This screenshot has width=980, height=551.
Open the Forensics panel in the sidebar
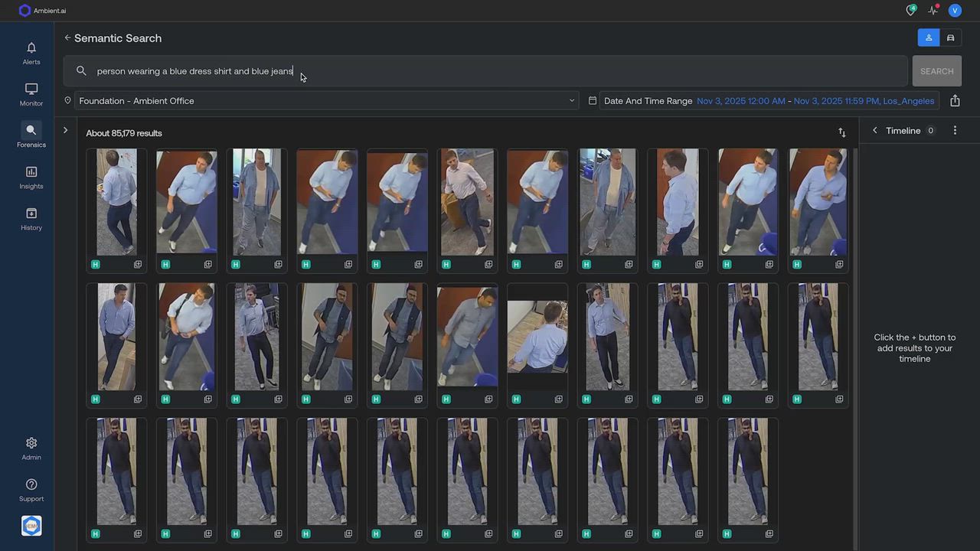31,135
